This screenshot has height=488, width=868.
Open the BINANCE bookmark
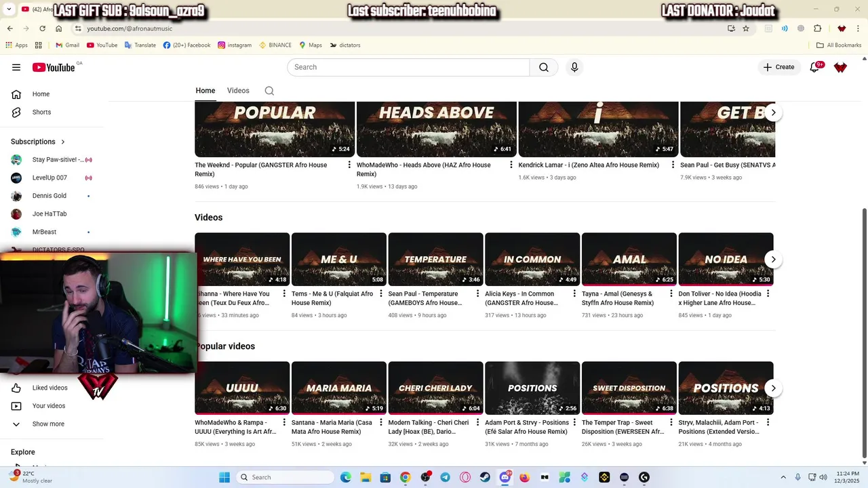point(275,45)
